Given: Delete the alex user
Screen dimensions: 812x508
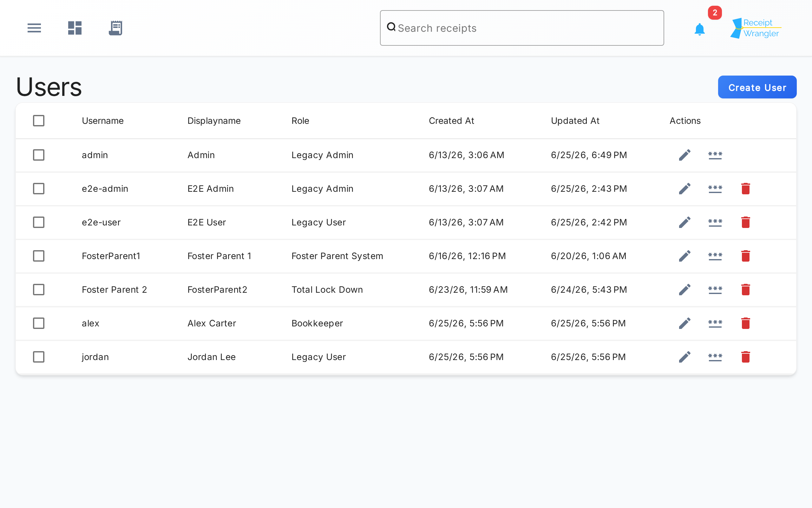Looking at the screenshot, I should (x=746, y=323).
